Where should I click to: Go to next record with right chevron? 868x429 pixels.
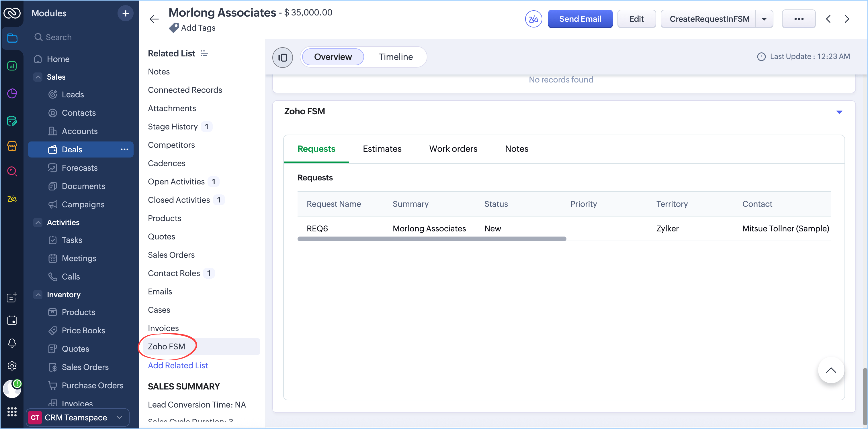pos(847,19)
